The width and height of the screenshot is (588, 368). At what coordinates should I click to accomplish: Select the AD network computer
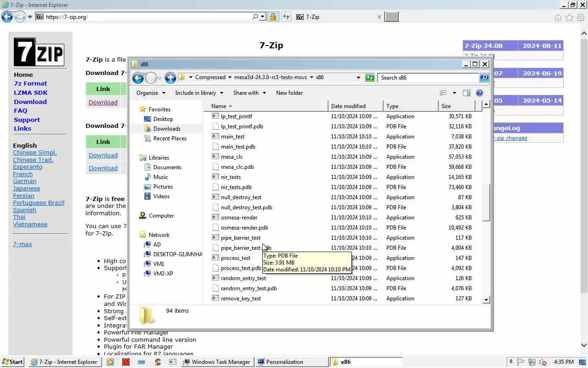(x=157, y=245)
